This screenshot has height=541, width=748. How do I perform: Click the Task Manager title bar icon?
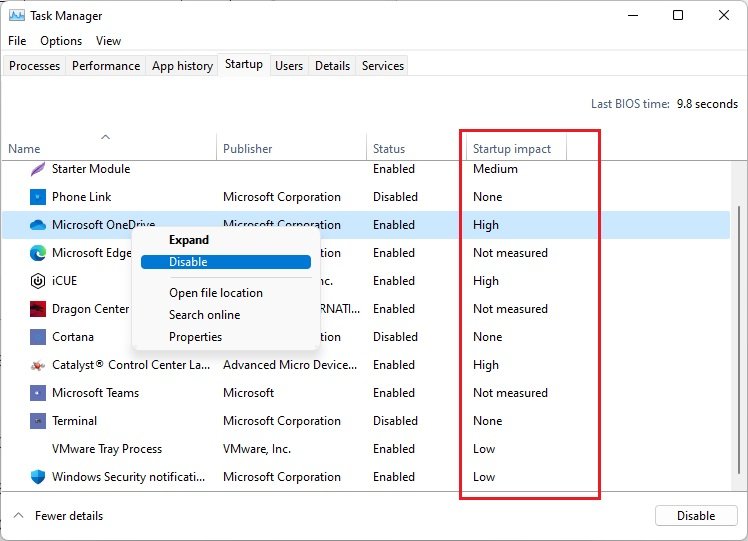click(17, 15)
